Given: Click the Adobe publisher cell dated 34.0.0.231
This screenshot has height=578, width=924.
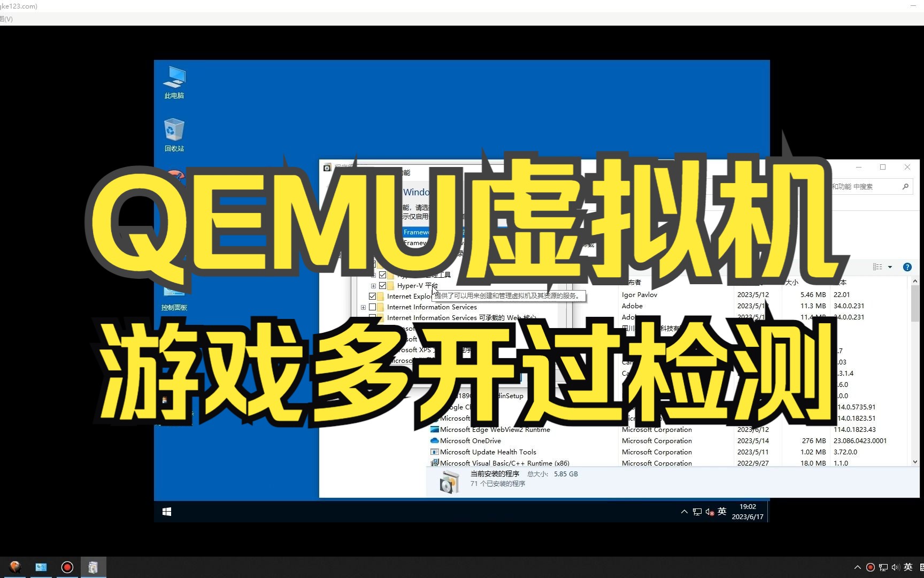Looking at the screenshot, I should [x=632, y=306].
